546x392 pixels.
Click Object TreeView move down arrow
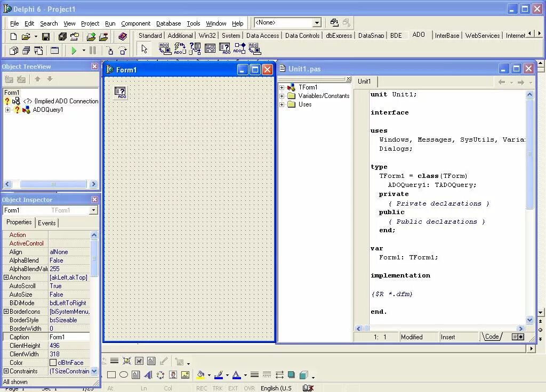[x=50, y=79]
